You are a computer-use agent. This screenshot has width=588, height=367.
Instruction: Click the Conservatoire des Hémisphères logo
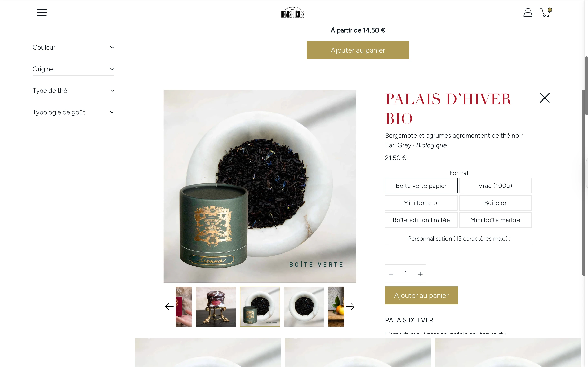293,12
